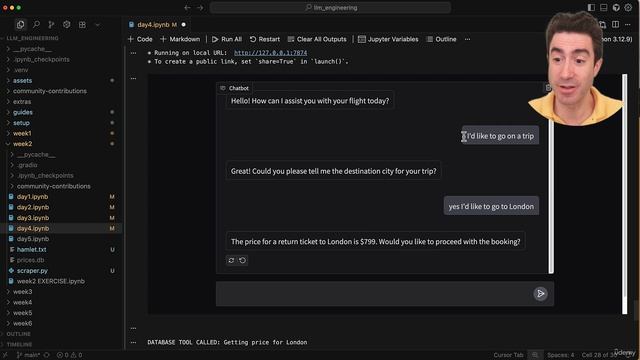Screen dimensions: 640x360
Task: Go forward with navigation arrow
Action: click(200, 7)
